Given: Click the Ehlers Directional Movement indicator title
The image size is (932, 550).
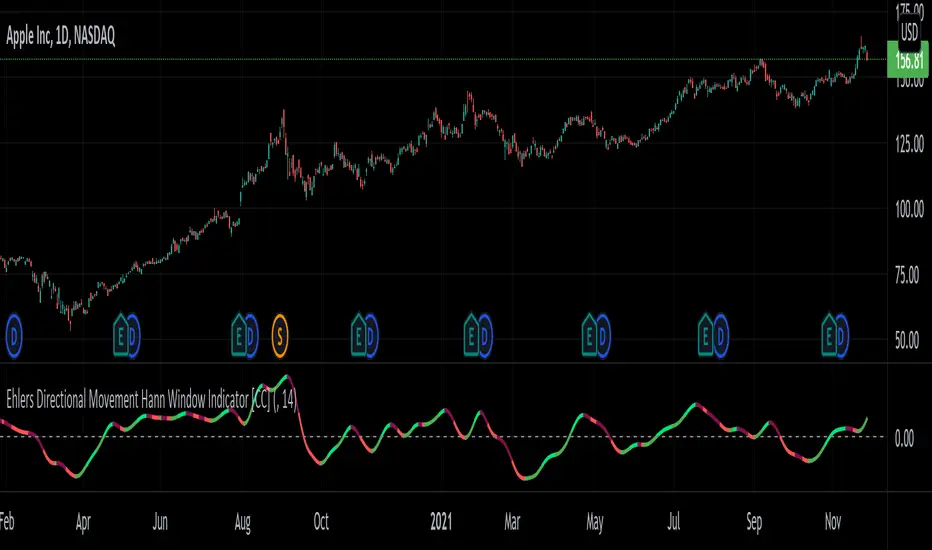Looking at the screenshot, I should coord(152,400).
